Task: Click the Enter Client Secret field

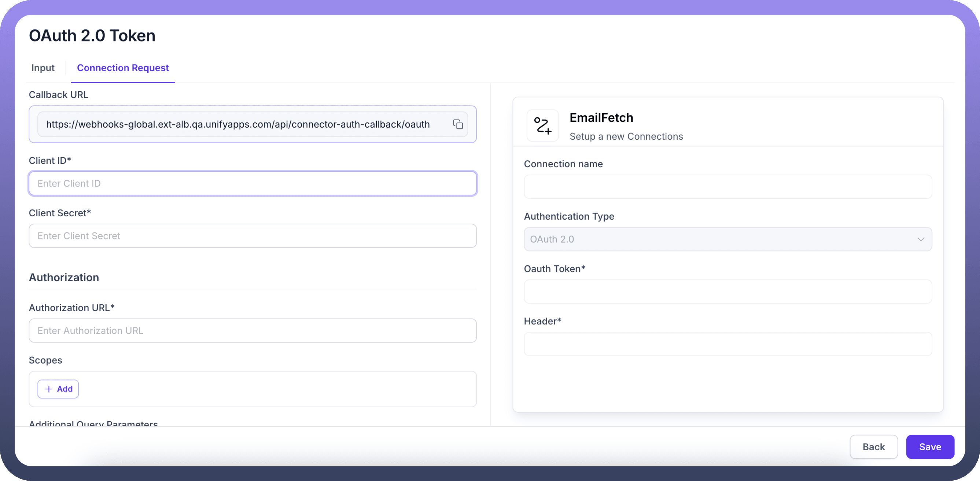Action: point(253,236)
